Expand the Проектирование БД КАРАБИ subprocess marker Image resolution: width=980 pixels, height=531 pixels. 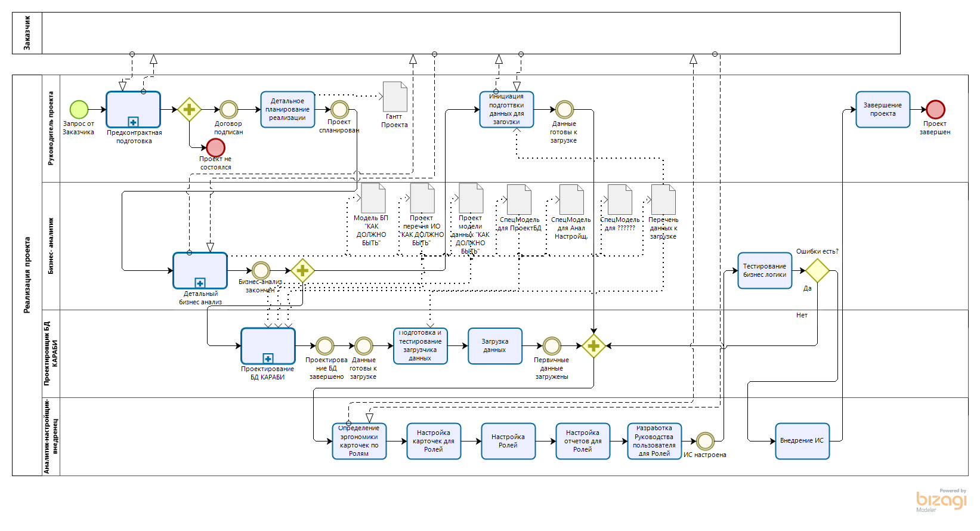[x=268, y=359]
